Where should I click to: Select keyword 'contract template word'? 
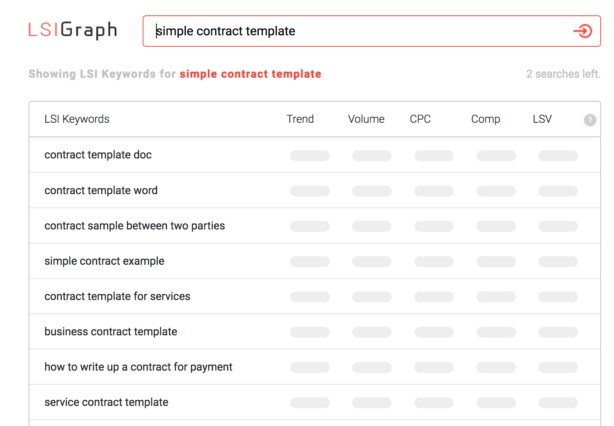101,190
